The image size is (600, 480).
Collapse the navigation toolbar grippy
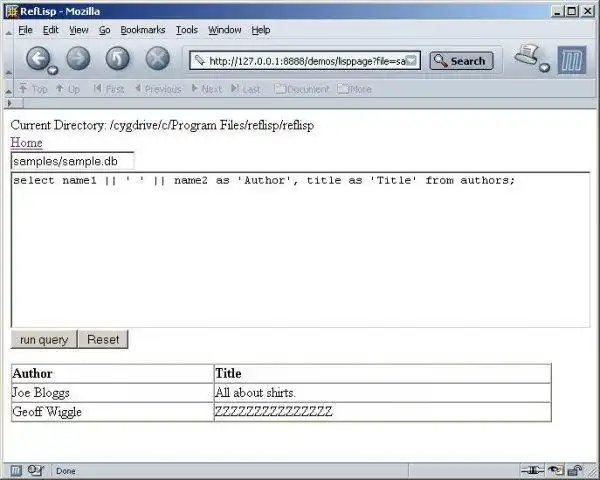point(8,59)
